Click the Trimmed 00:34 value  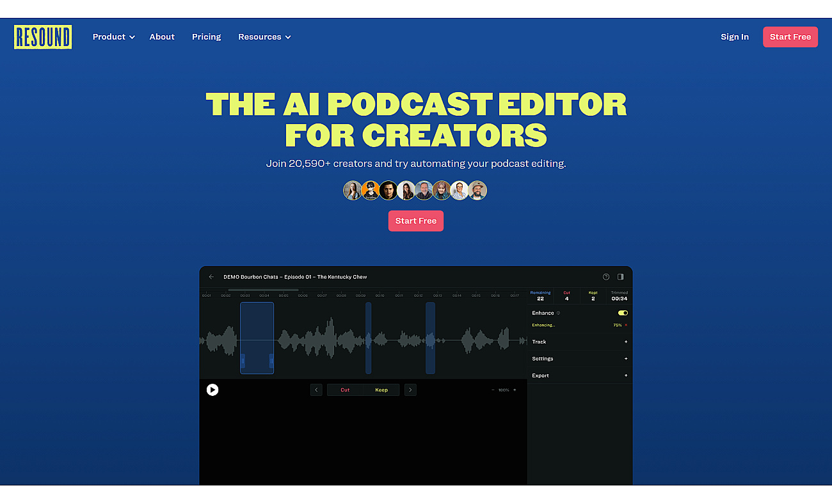pyautogui.click(x=620, y=299)
